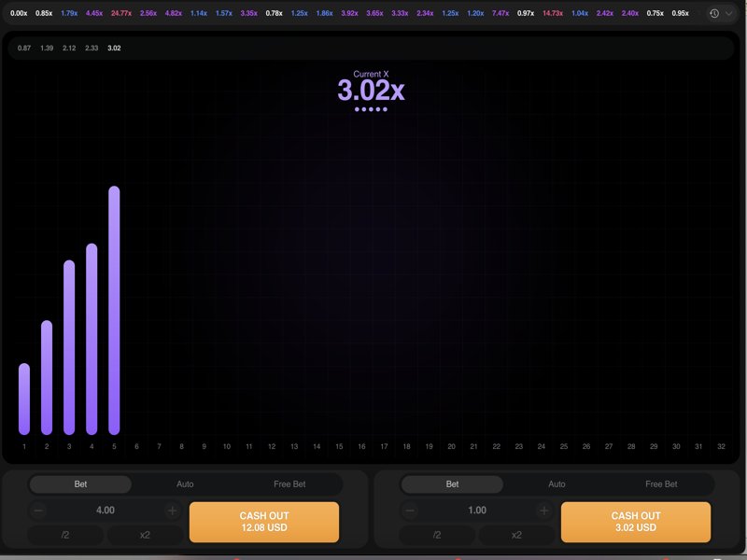Increase the 4.00 bet with plus icon
The image size is (747, 560).
(x=172, y=511)
